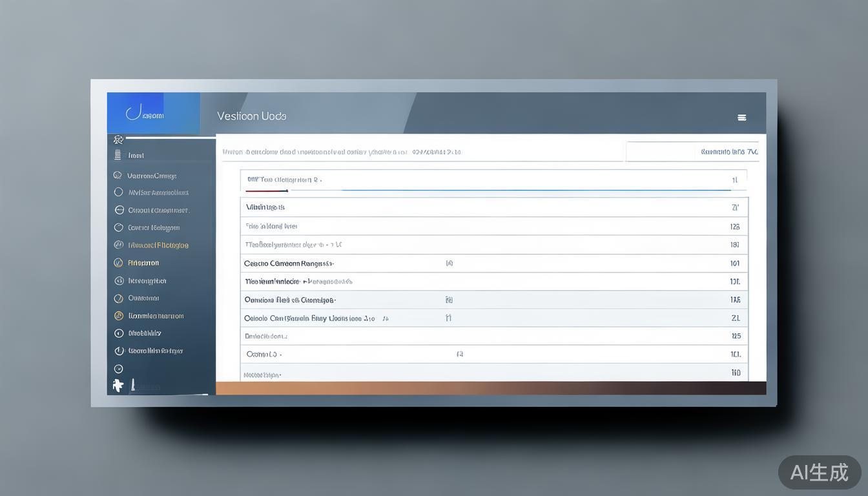Click the list icon beside "Iront" in sidebar

(118, 155)
